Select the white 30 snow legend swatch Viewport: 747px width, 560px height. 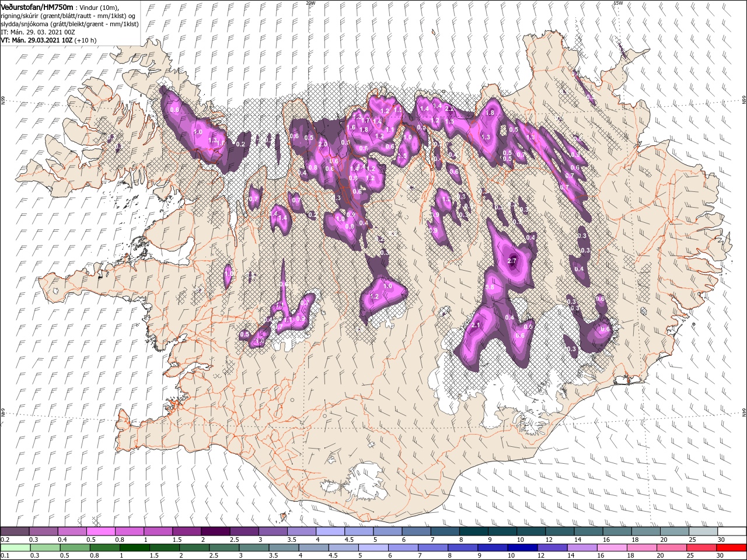pos(732,531)
